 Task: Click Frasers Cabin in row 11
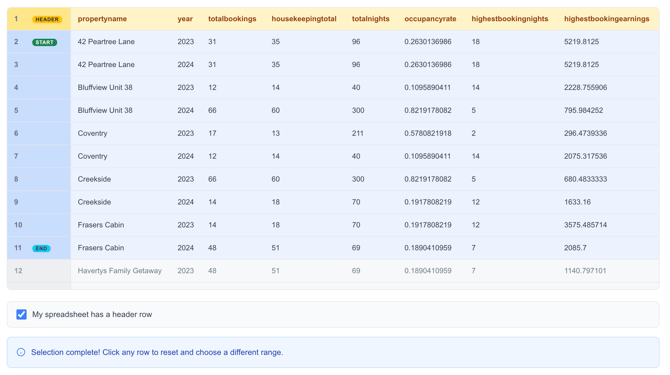coord(101,248)
